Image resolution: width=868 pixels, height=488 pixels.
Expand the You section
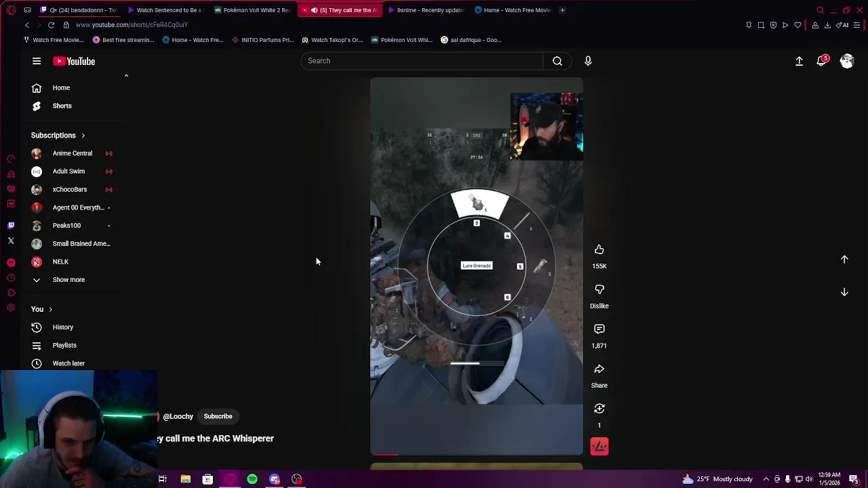[42, 309]
